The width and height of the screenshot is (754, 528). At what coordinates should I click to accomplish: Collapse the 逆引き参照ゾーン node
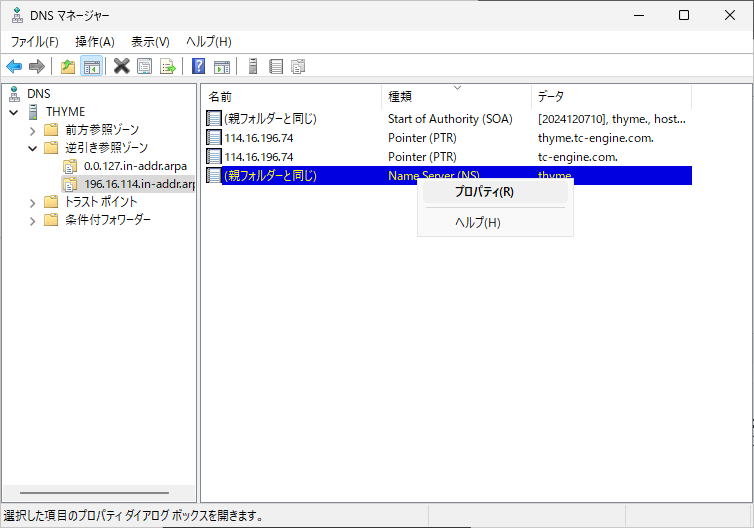click(x=32, y=148)
